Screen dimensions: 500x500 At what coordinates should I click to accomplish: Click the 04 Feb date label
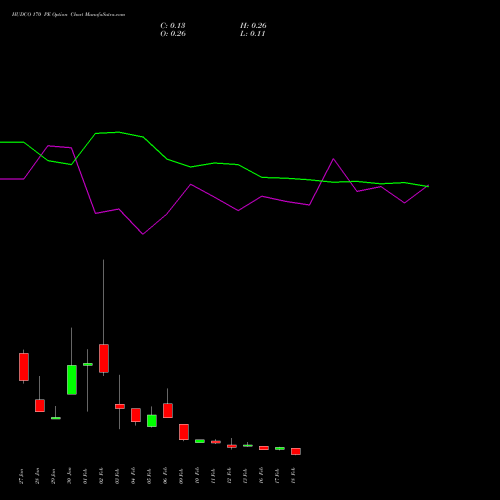tap(134, 476)
